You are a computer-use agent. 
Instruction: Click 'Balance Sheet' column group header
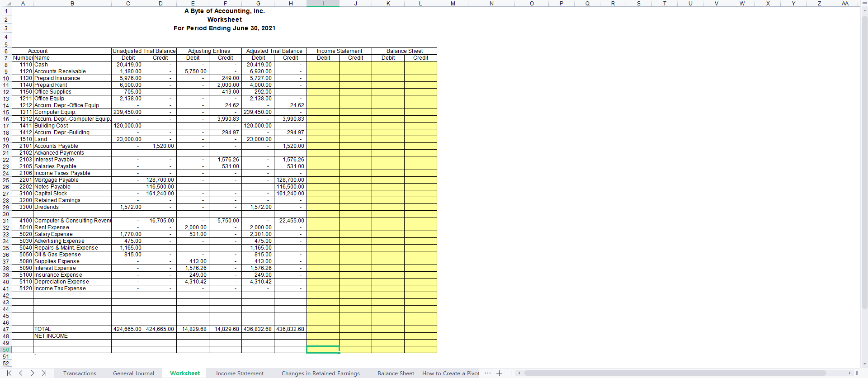tap(404, 51)
